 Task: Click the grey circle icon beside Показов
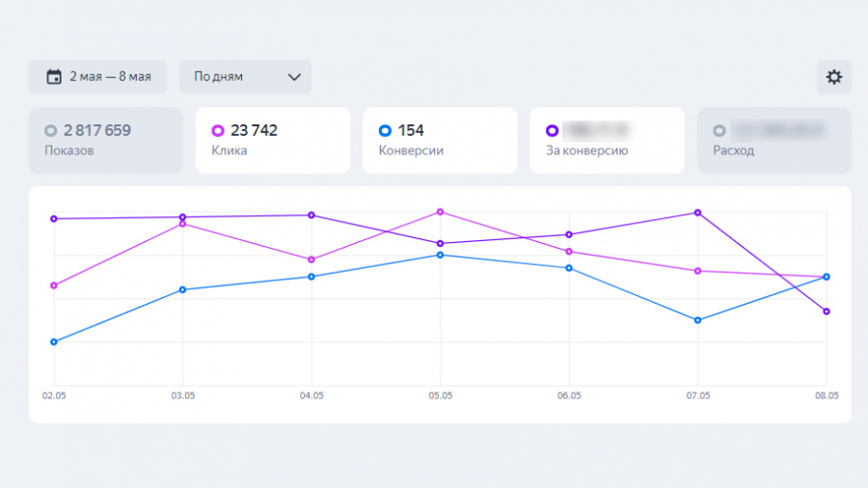pyautogui.click(x=51, y=130)
